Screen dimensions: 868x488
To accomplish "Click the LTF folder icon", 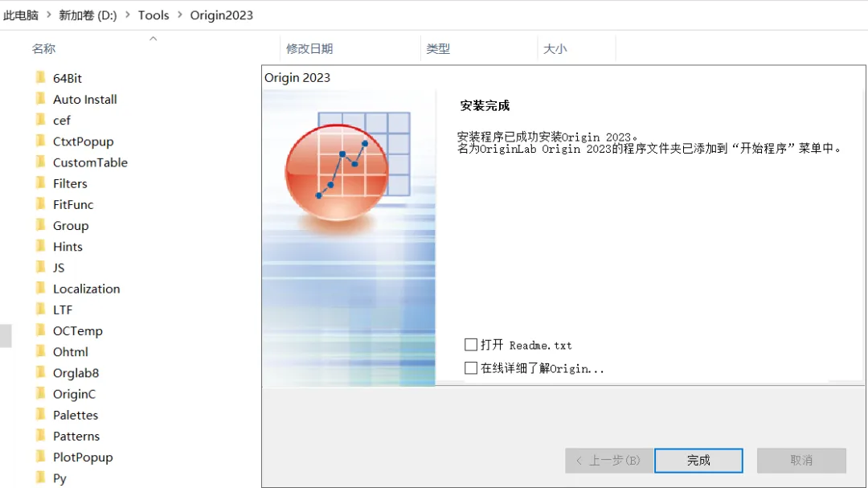I will point(40,309).
